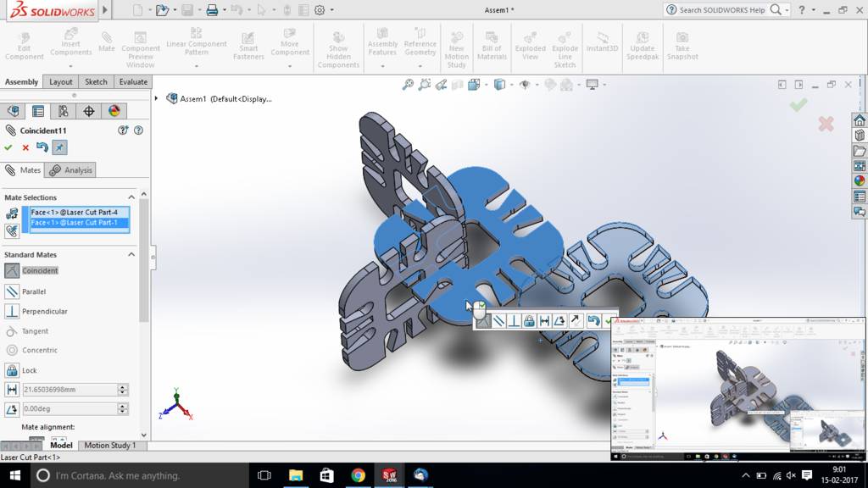Choose Parallel in the mate pop-up toolbar
868x488 pixels.
pyautogui.click(x=498, y=321)
